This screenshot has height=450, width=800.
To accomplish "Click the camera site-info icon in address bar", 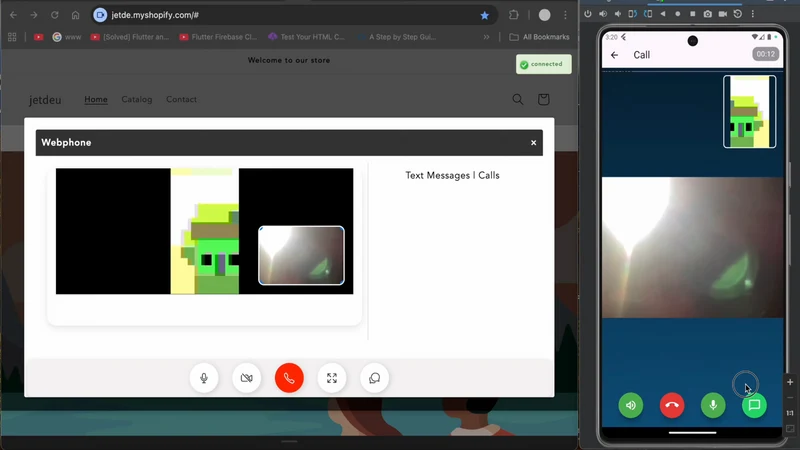I will (x=100, y=15).
